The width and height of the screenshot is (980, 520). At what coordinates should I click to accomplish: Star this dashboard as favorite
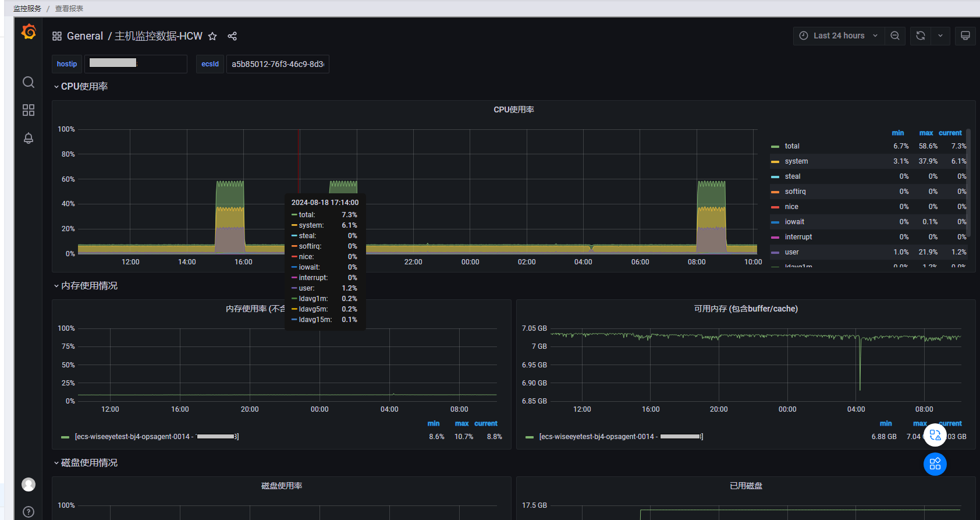pos(212,36)
